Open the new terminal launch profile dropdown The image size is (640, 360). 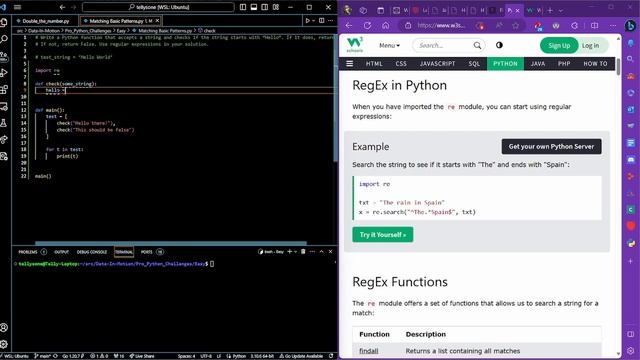296,251
